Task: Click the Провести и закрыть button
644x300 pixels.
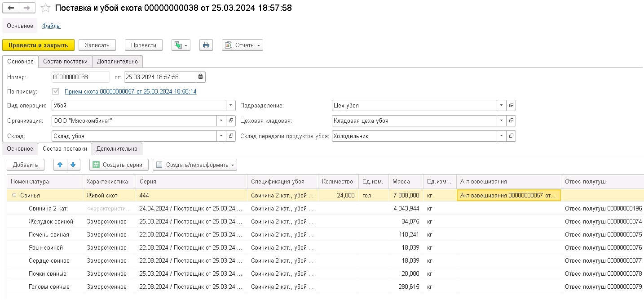Action: tap(38, 45)
